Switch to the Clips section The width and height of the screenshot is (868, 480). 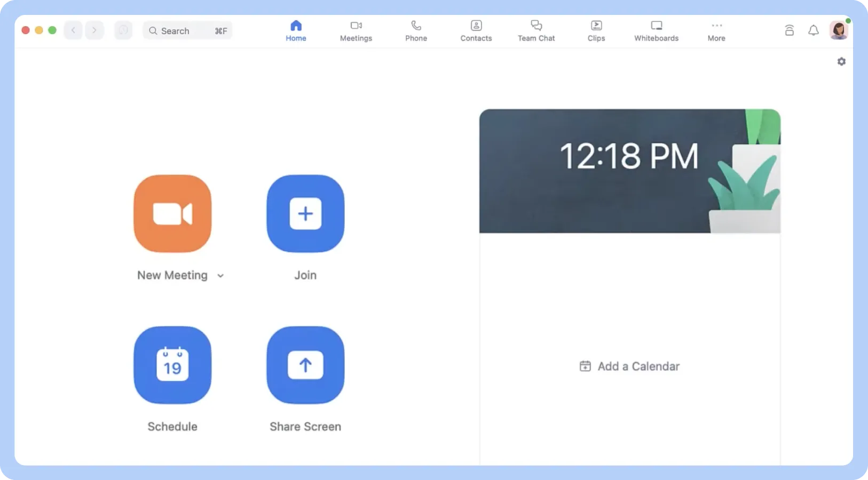[595, 30]
